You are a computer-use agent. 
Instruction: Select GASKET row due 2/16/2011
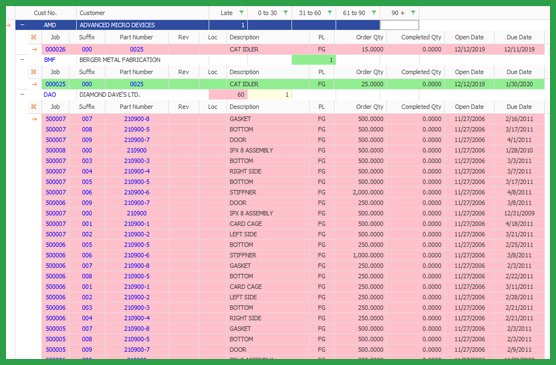coord(293,119)
